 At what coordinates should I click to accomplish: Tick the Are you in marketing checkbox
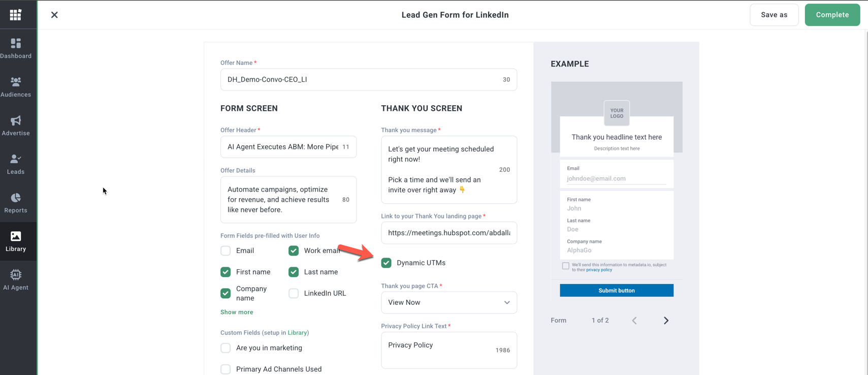(226, 348)
